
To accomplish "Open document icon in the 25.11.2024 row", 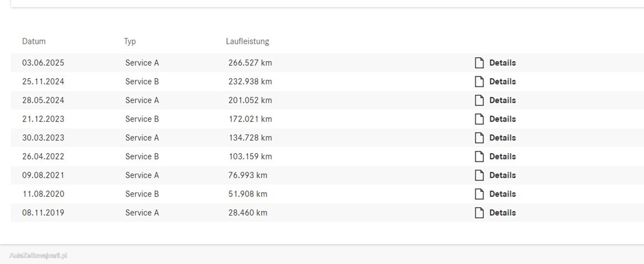I will (x=479, y=82).
